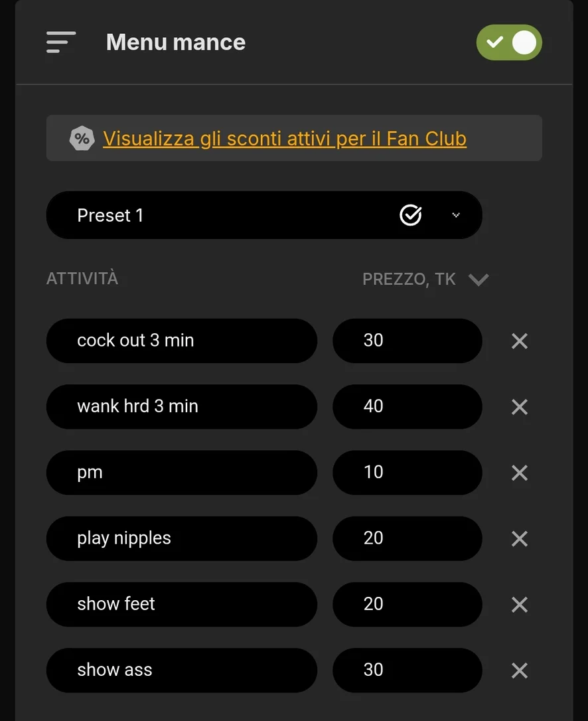Delete the fourth menu row
Screen dimensions: 588x721
(x=520, y=538)
